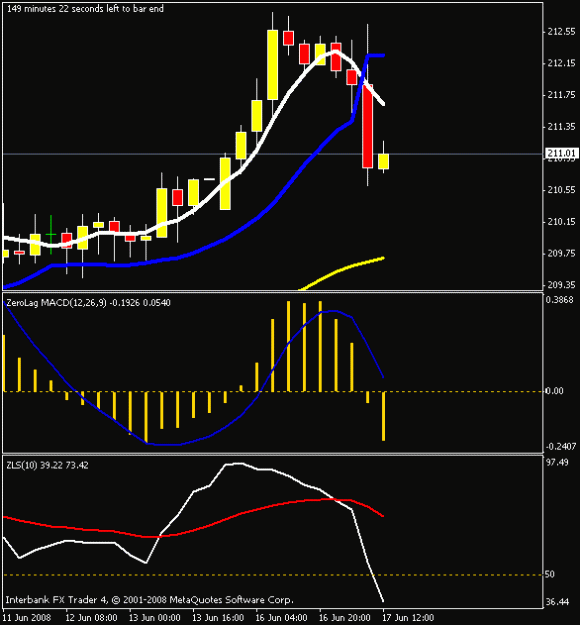Click the '13 Jun 00:00' time axis label

pos(155,618)
